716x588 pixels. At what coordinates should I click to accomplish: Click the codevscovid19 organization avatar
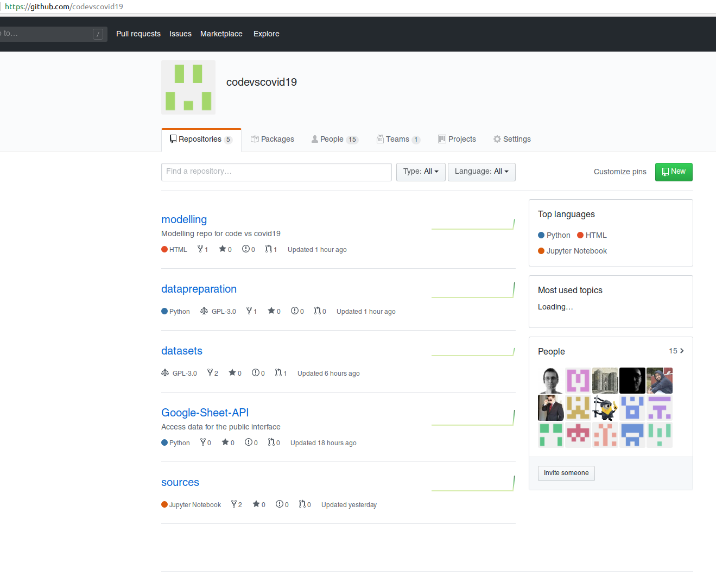188,87
